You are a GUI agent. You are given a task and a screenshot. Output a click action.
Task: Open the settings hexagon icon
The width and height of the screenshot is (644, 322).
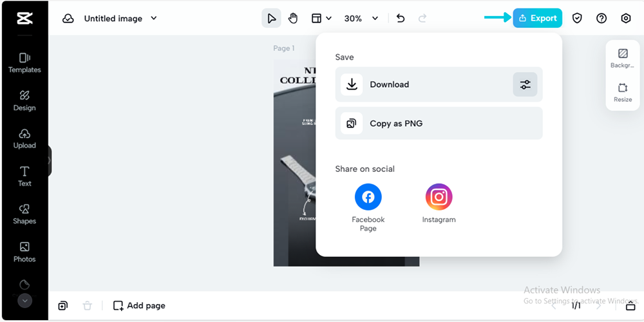[x=626, y=19]
